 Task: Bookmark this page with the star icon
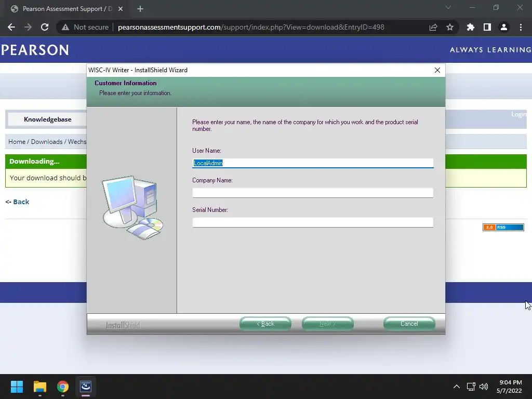click(x=450, y=27)
